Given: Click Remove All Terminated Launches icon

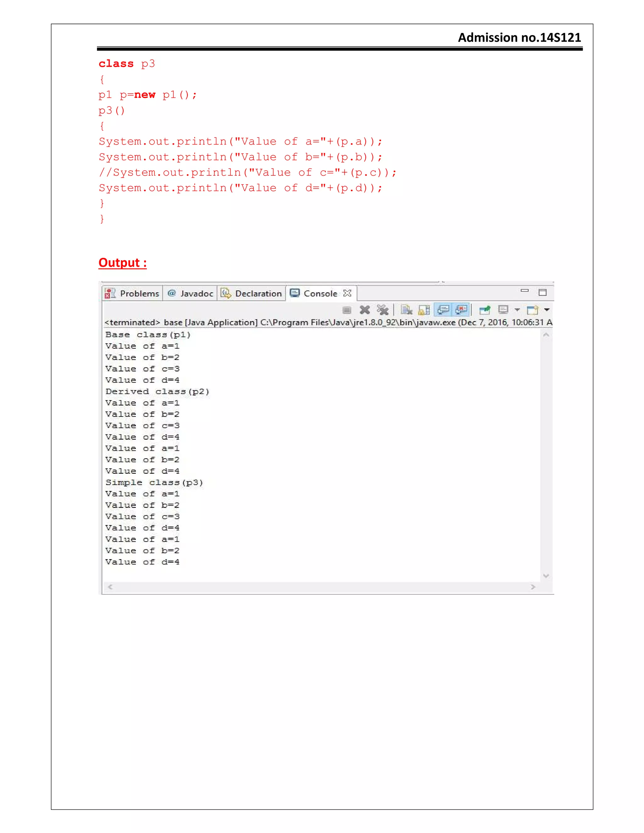Looking at the screenshot, I should pos(382,310).
